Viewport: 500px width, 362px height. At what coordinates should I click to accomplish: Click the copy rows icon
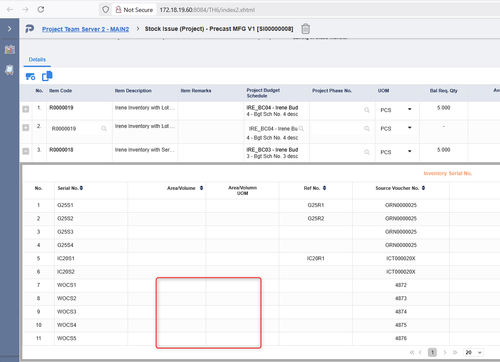(47, 76)
